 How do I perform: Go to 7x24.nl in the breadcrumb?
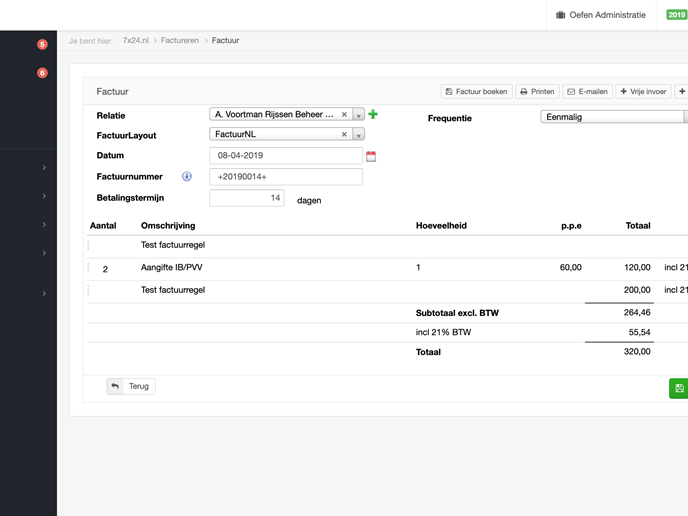point(136,41)
